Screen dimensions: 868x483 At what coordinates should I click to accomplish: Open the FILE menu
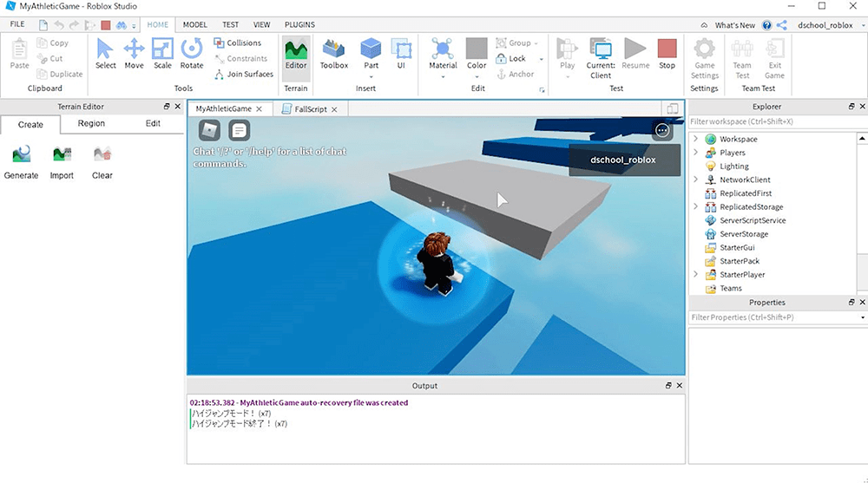pos(17,24)
